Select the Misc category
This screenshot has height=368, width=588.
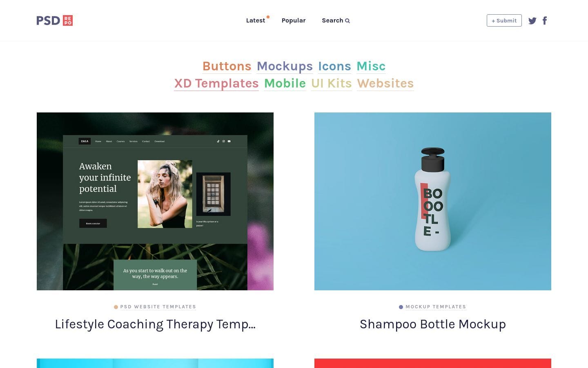point(371,66)
